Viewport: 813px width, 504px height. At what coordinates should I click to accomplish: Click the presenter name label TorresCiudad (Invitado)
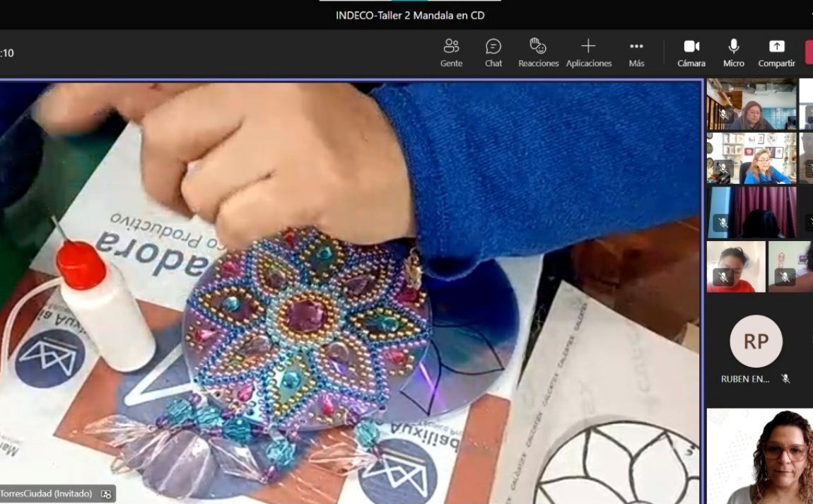tap(46, 493)
